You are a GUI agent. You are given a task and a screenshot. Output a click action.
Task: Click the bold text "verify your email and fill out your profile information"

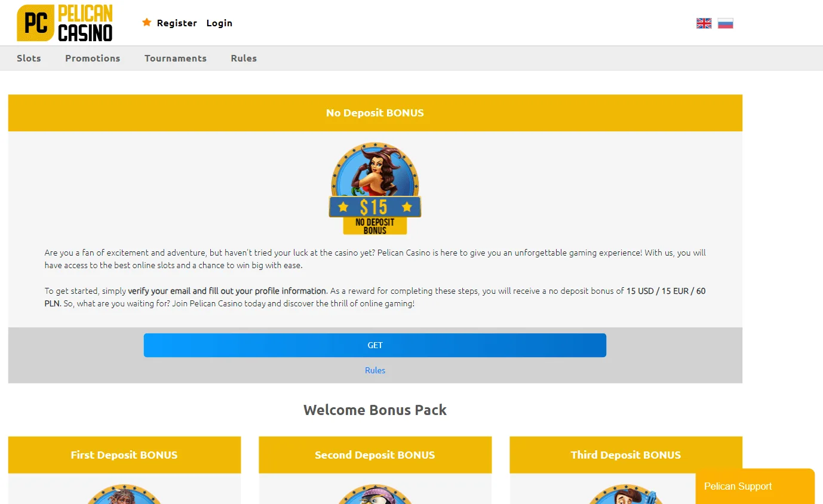coord(228,291)
